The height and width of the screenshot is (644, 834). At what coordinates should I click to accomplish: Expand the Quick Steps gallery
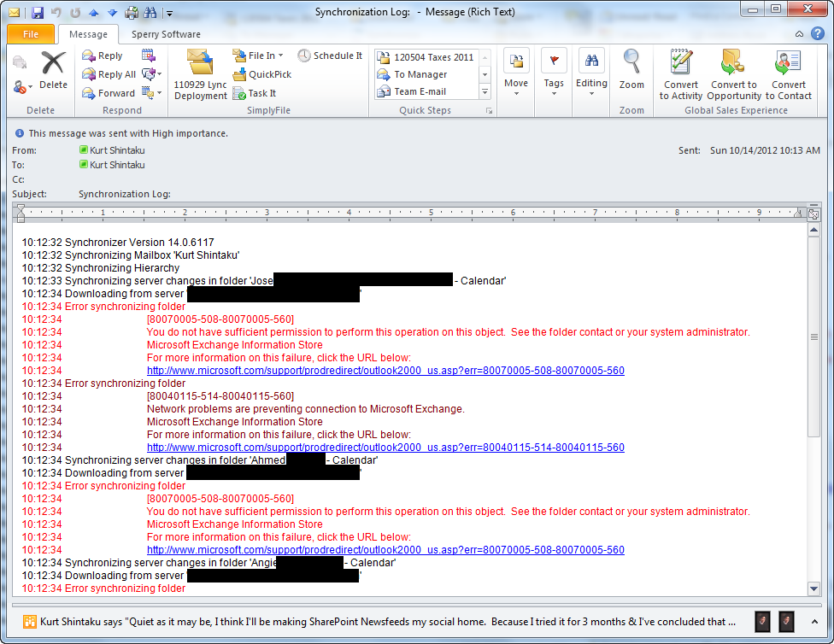coord(485,92)
